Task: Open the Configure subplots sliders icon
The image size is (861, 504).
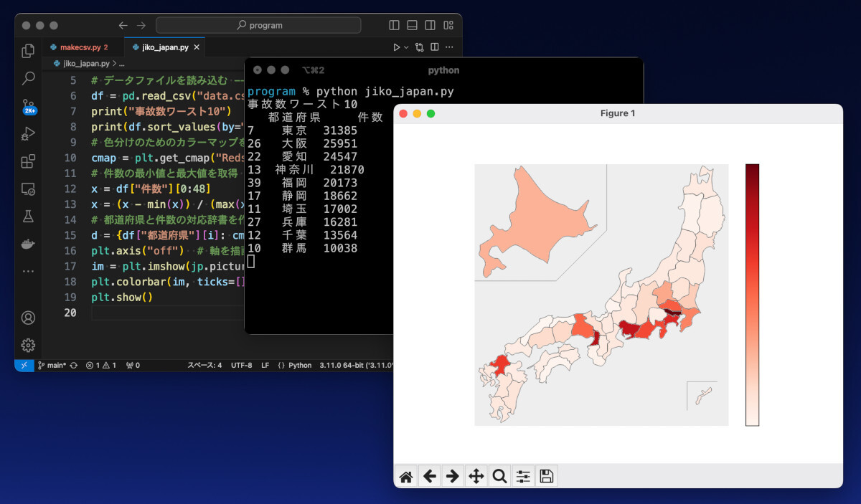Action: tap(523, 476)
